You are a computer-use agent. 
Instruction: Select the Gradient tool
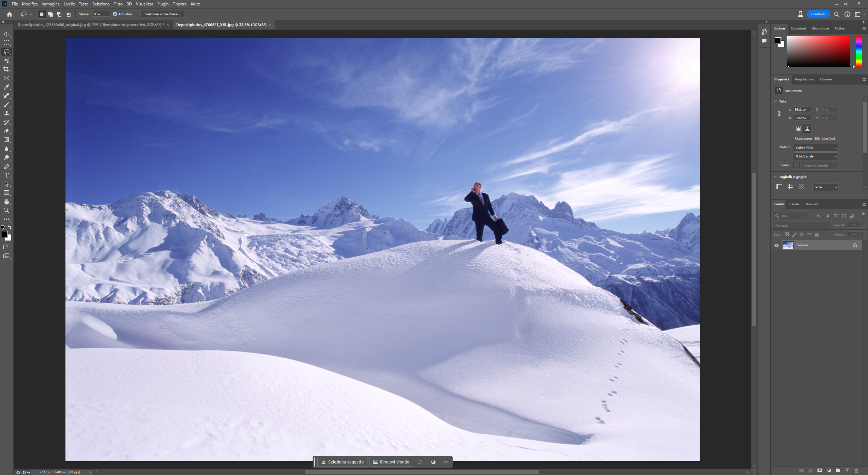coord(6,140)
